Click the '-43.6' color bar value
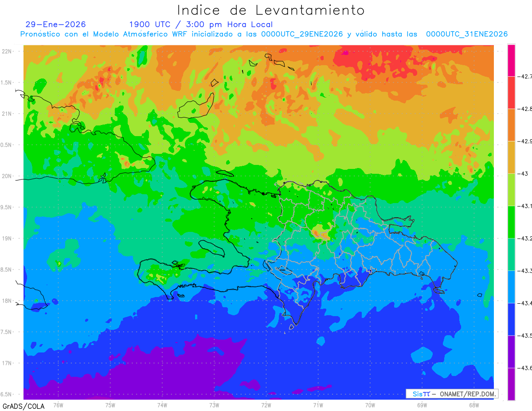 525,368
